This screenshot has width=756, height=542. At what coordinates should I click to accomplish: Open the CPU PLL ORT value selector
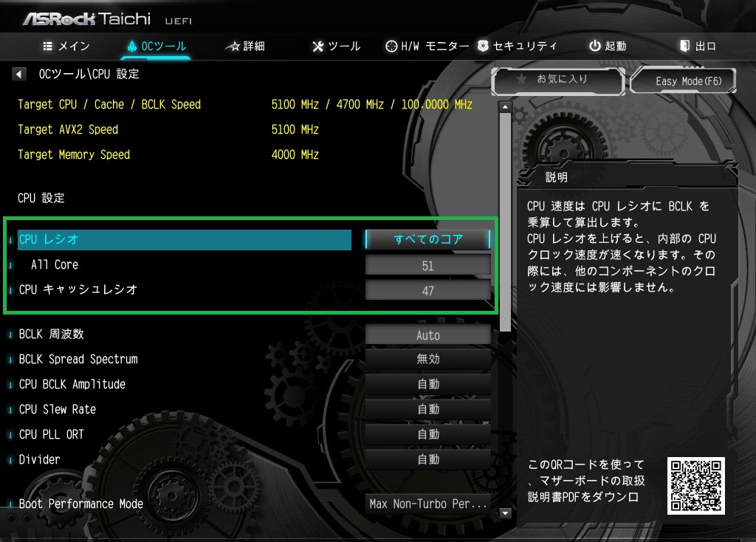click(x=428, y=435)
